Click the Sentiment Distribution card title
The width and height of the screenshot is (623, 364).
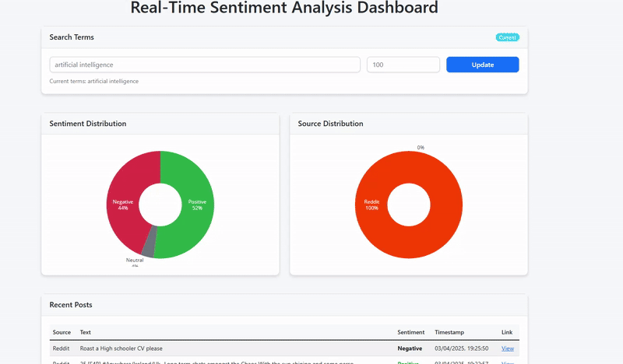tap(88, 124)
